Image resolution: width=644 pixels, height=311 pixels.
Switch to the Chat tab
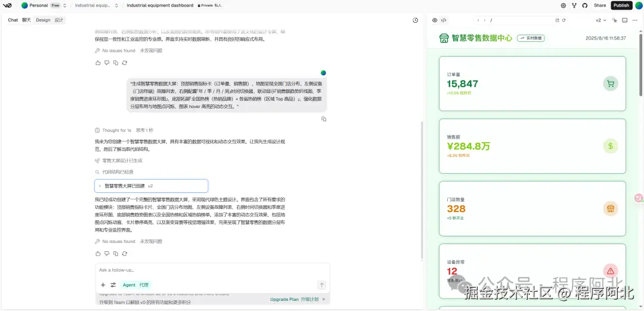pyautogui.click(x=19, y=20)
